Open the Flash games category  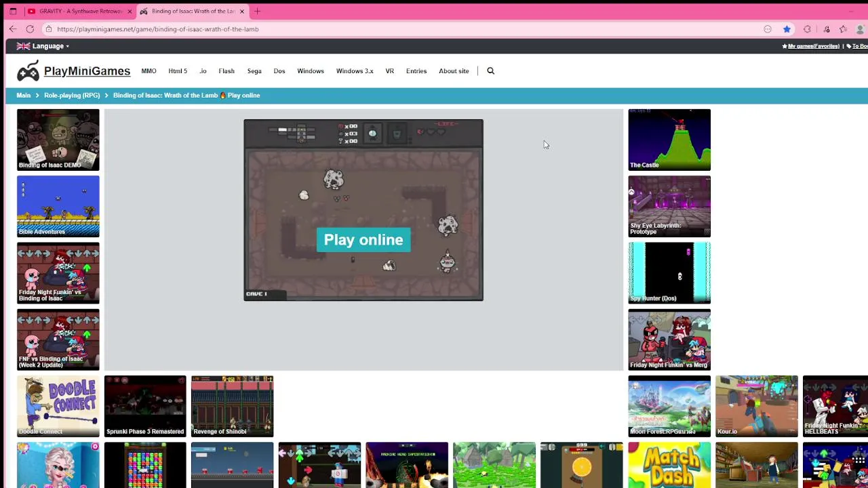click(226, 70)
